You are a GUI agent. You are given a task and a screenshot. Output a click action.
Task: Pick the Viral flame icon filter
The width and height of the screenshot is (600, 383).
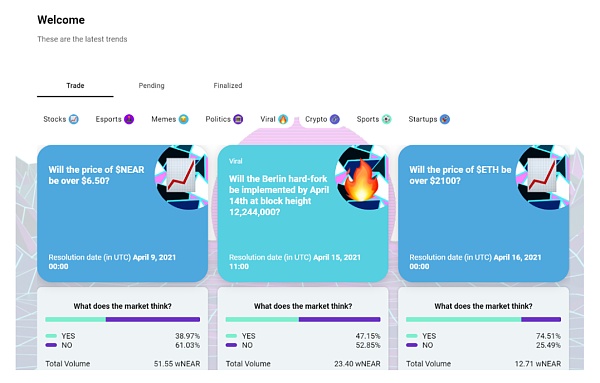coord(283,119)
